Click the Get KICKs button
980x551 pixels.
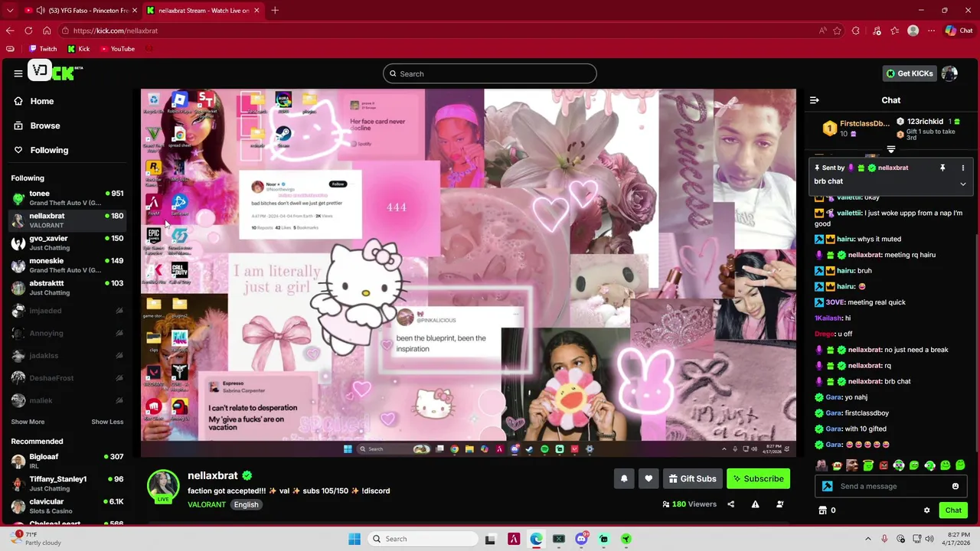pyautogui.click(x=909, y=73)
